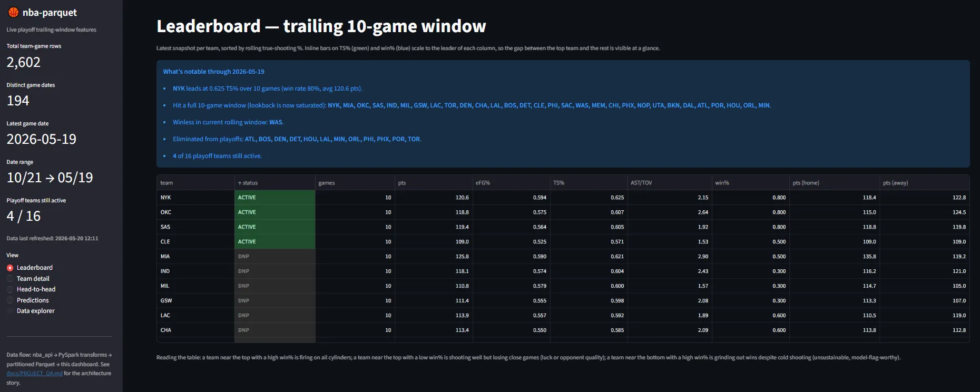
Task: Select the Leaderboard view radio button
Action: (10, 268)
